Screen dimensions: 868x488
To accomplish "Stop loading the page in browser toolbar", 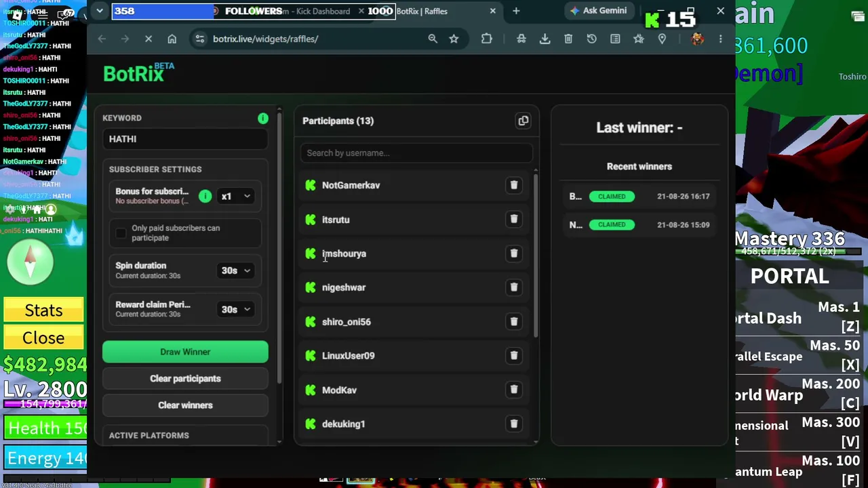I will pos(149,39).
